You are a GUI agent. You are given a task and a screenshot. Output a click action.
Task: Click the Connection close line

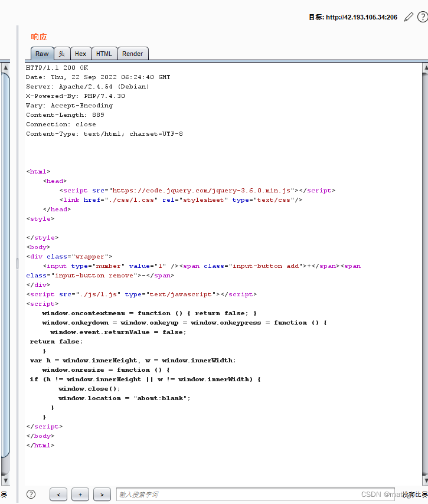61,124
